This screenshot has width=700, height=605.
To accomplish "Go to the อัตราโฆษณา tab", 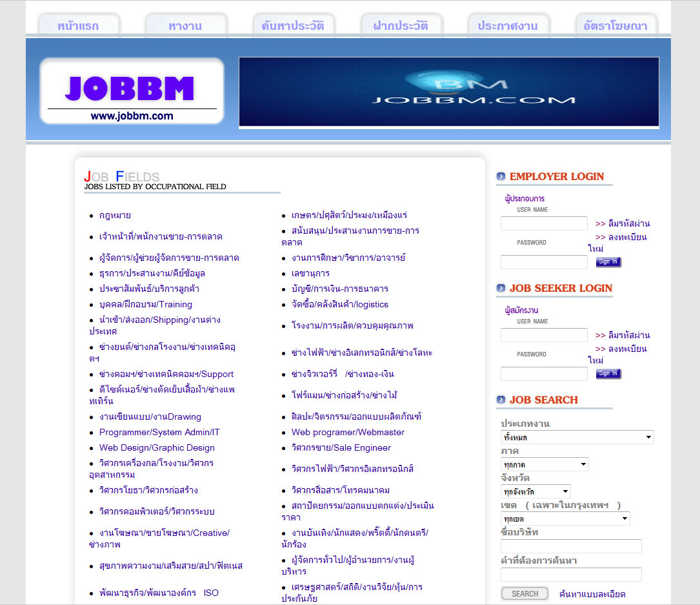I will point(615,26).
